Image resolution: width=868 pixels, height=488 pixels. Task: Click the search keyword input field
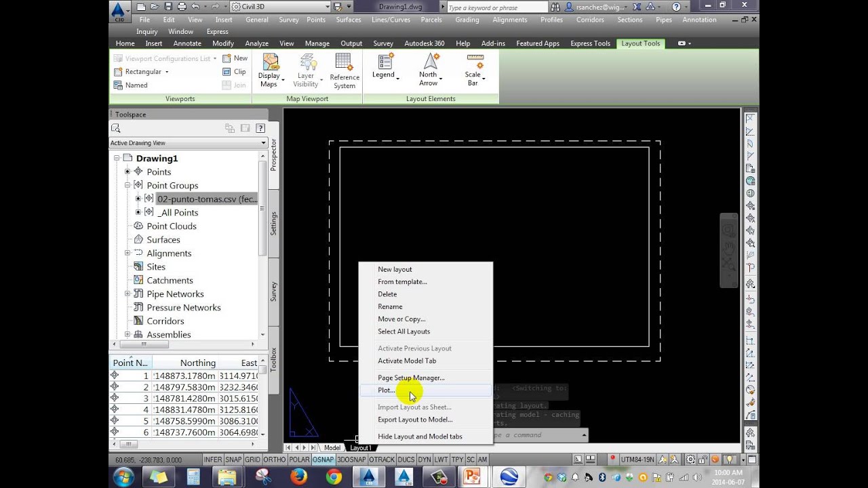pyautogui.click(x=496, y=7)
